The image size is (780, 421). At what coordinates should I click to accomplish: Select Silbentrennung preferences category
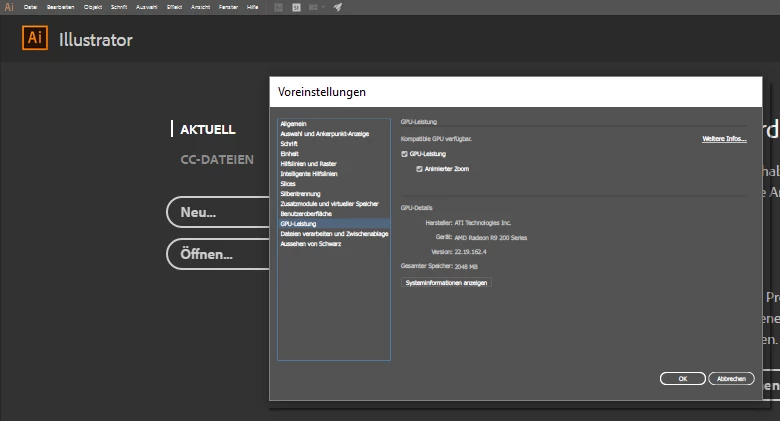pyautogui.click(x=334, y=194)
